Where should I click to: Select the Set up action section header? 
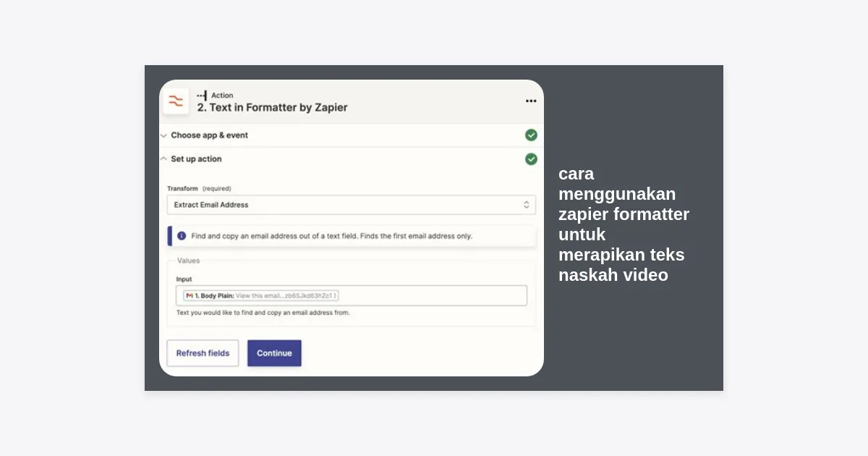(x=196, y=159)
